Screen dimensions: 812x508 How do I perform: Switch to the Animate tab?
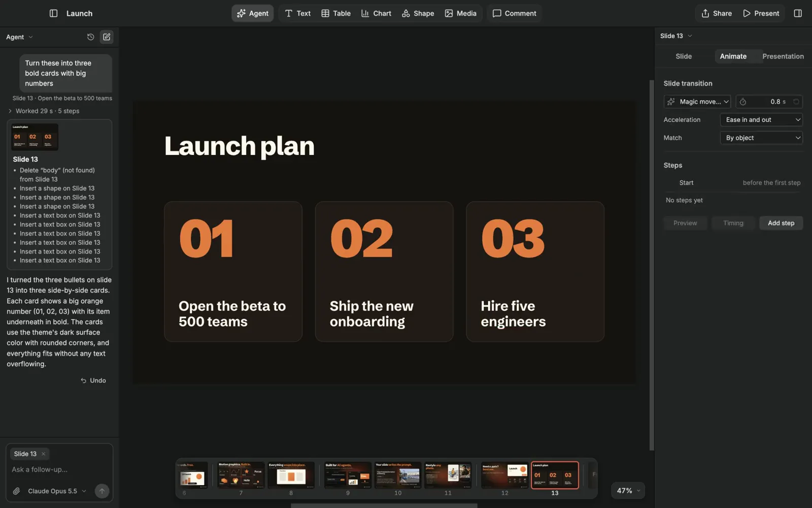pos(733,56)
